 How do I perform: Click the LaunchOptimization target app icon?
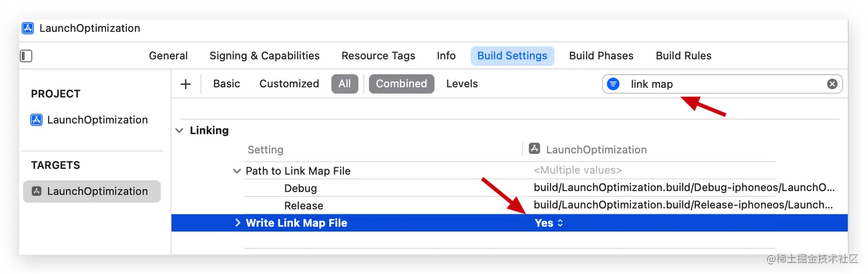[37, 191]
